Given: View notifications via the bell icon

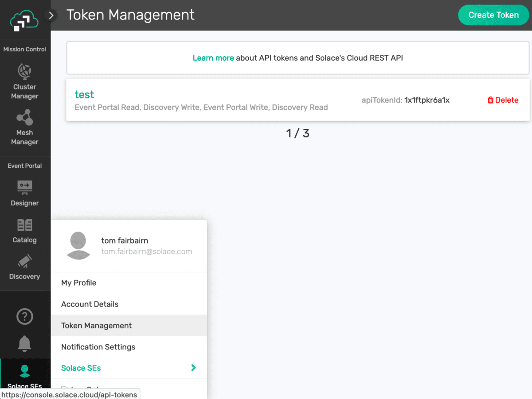Looking at the screenshot, I should tap(25, 344).
